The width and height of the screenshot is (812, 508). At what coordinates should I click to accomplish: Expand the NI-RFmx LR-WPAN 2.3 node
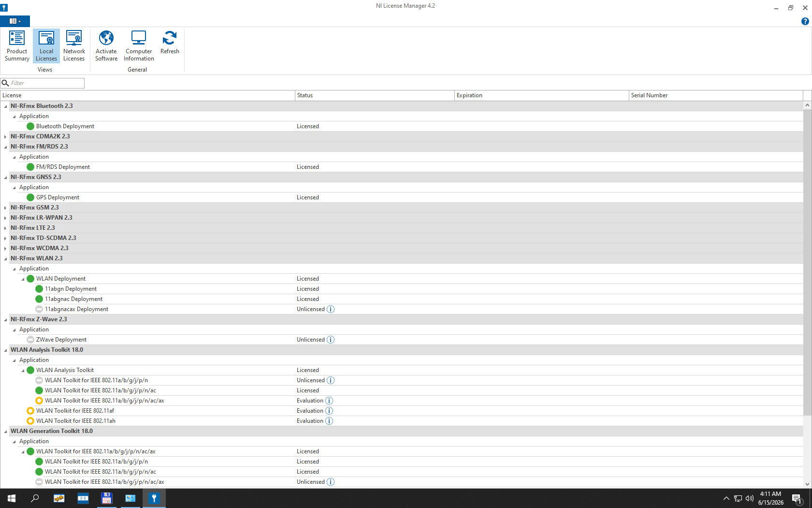click(5, 218)
